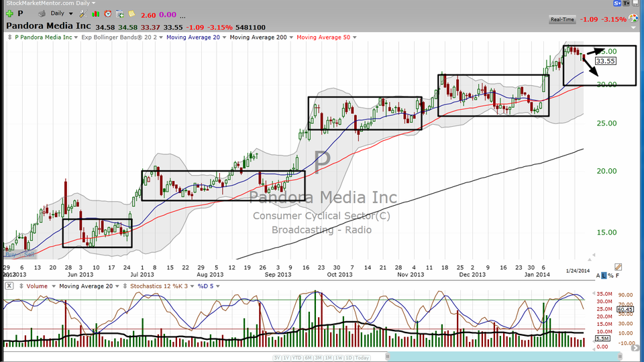Open the alarm clock alert icon

click(107, 14)
